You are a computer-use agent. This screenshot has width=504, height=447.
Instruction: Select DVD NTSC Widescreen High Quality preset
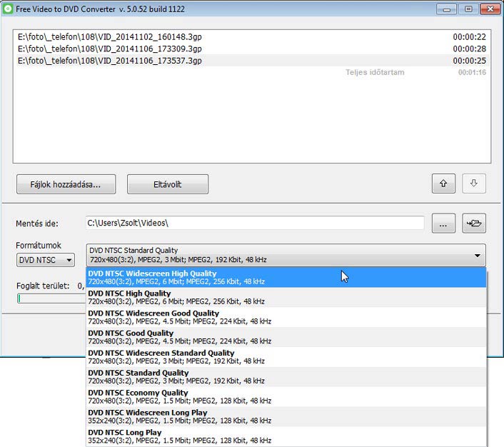point(286,278)
